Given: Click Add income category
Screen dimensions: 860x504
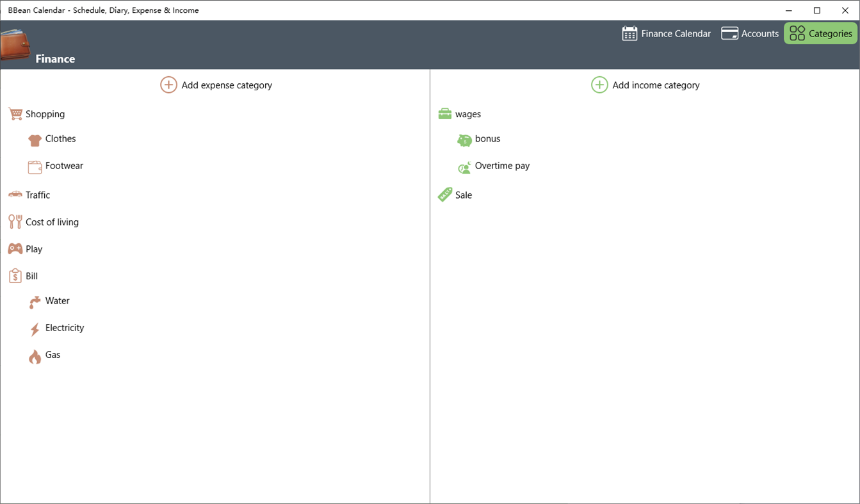Looking at the screenshot, I should point(645,85).
